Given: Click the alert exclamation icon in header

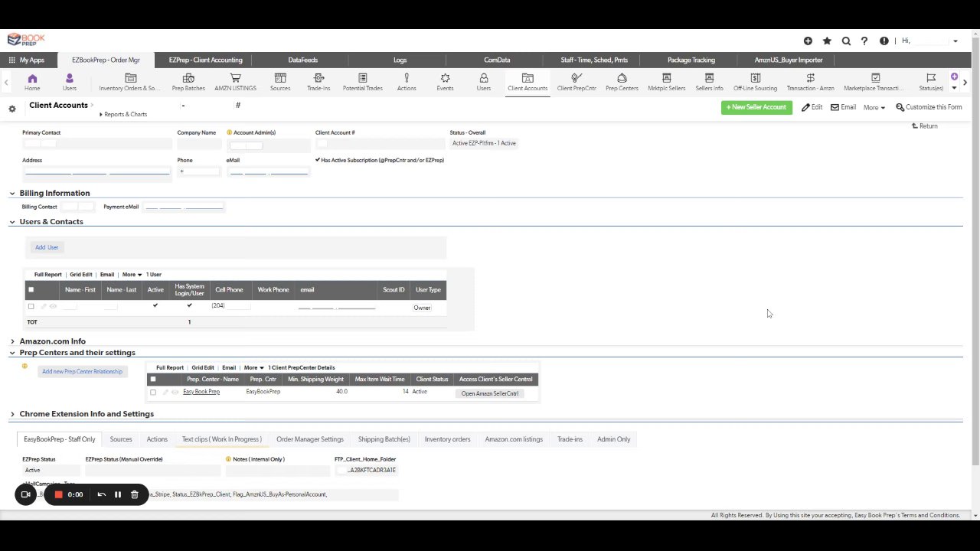Looking at the screenshot, I should (884, 41).
